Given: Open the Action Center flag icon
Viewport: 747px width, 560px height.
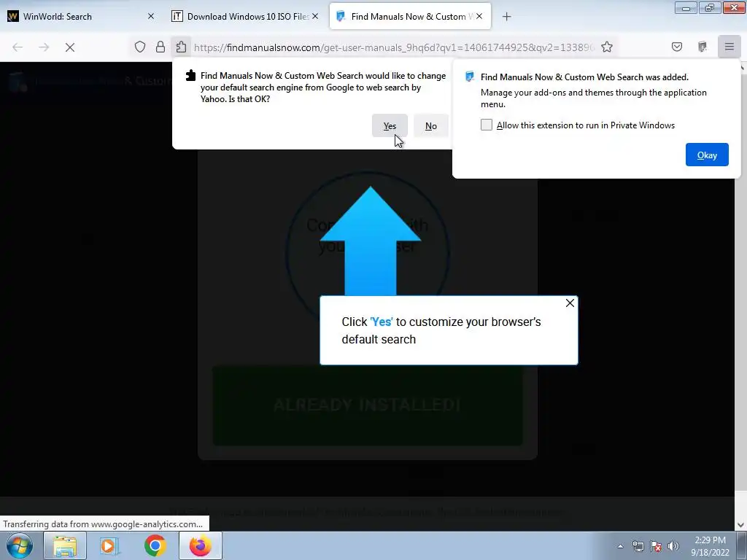Looking at the screenshot, I should point(656,546).
